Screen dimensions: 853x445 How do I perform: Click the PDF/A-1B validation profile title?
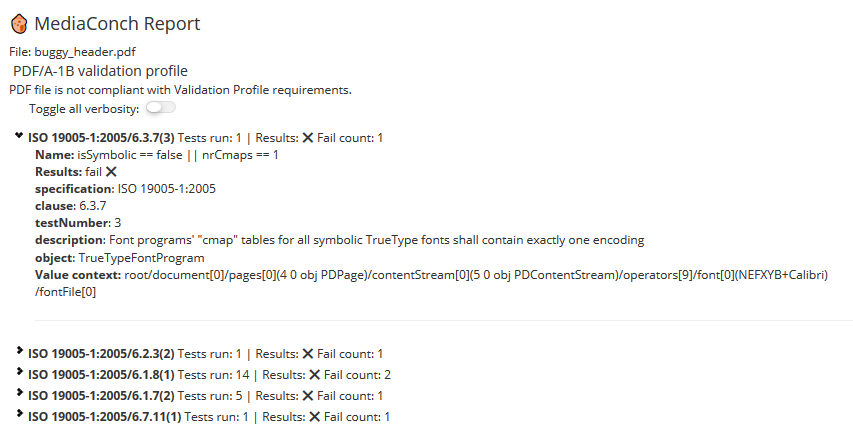100,71
